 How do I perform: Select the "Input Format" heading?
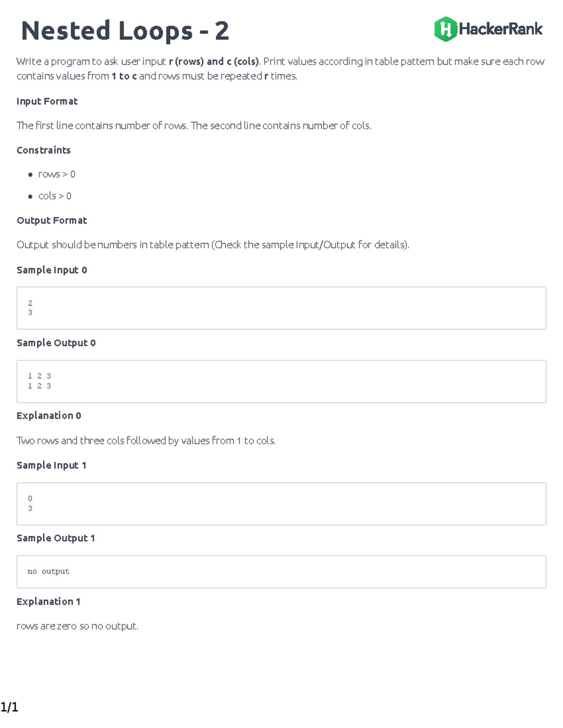[47, 101]
